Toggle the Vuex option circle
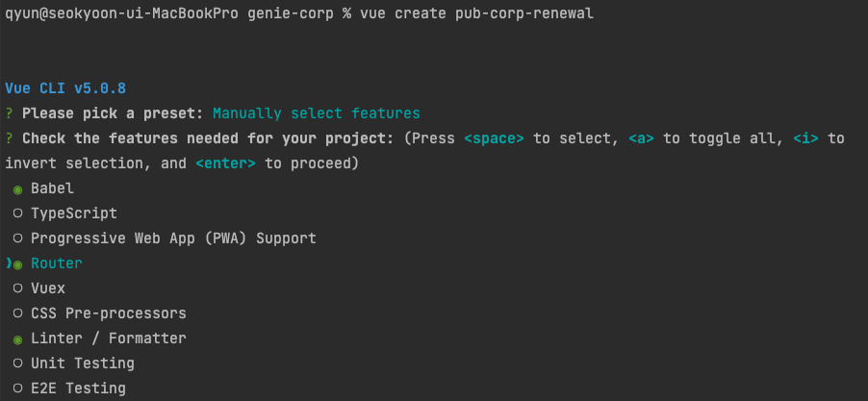This screenshot has height=401, width=868. click(x=17, y=288)
